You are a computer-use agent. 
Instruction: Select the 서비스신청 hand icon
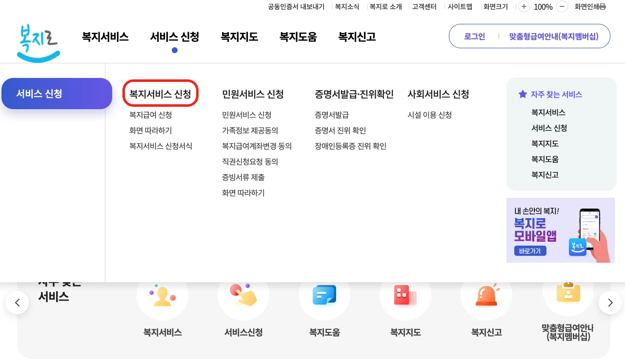coord(243,295)
